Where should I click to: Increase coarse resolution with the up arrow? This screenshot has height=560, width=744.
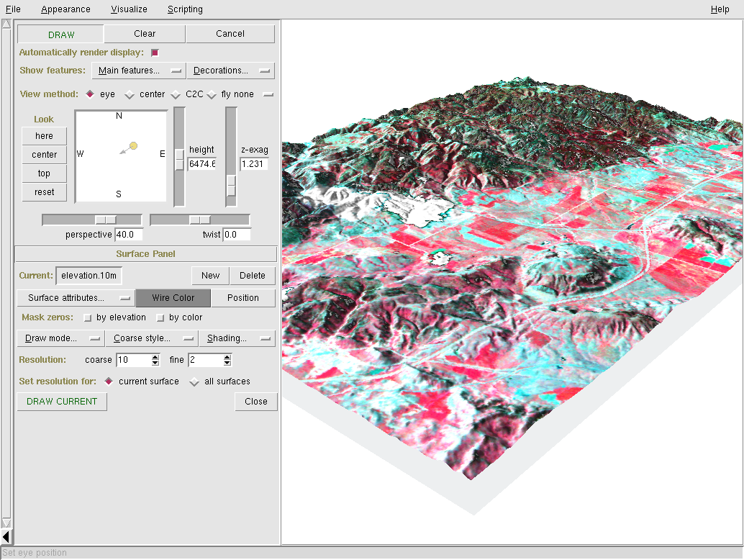155,356
